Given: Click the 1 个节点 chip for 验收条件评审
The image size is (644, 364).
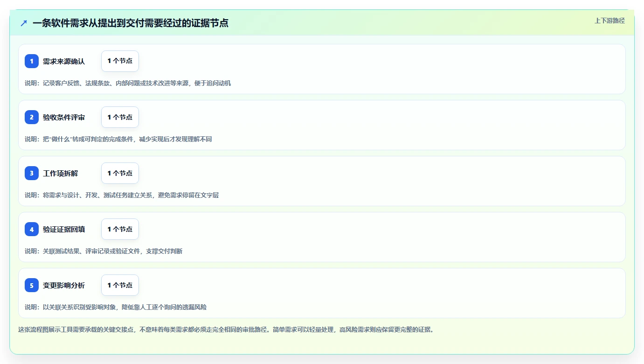Looking at the screenshot, I should tap(120, 117).
